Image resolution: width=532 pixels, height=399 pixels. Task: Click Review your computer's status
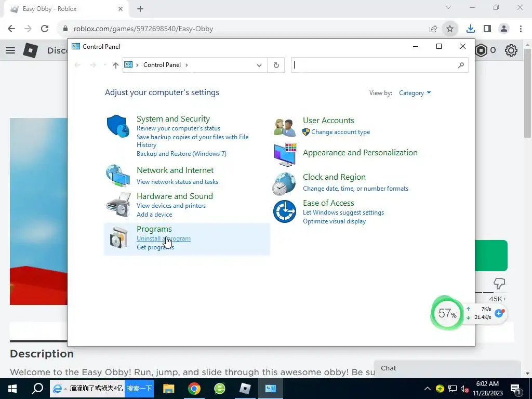click(179, 128)
